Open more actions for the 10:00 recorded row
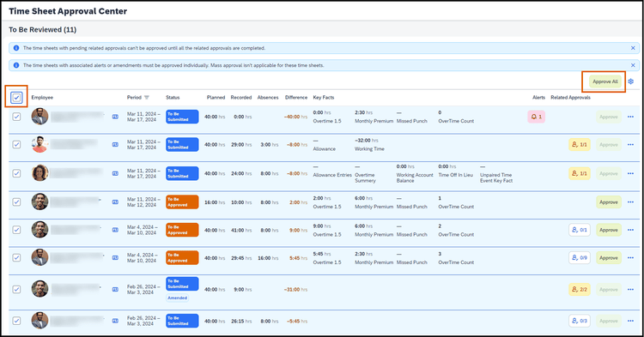 pyautogui.click(x=630, y=202)
